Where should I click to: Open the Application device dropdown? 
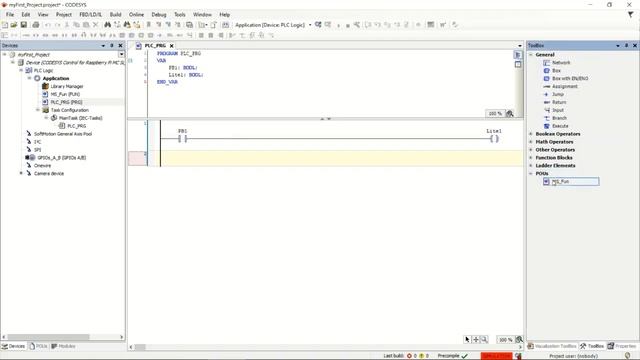coord(310,25)
